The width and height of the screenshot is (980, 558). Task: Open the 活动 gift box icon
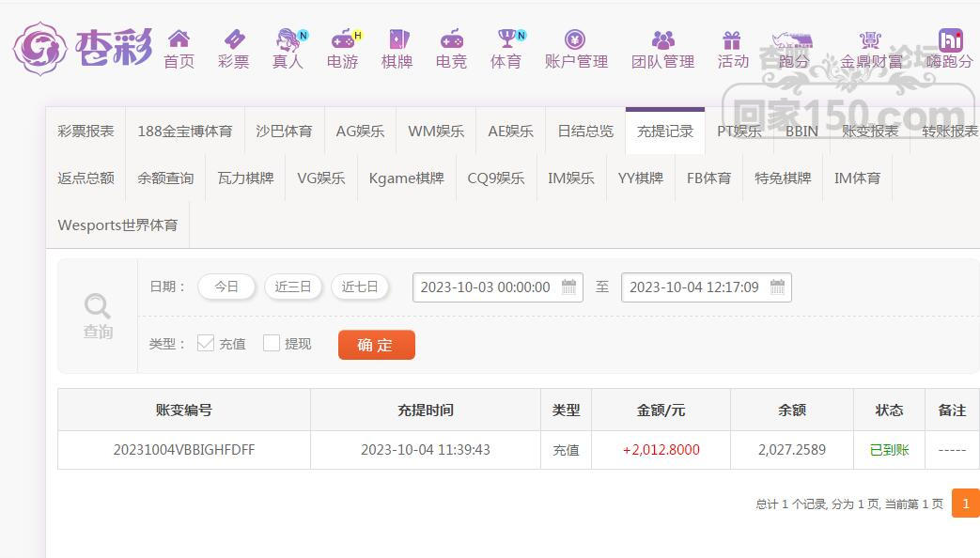pos(732,39)
